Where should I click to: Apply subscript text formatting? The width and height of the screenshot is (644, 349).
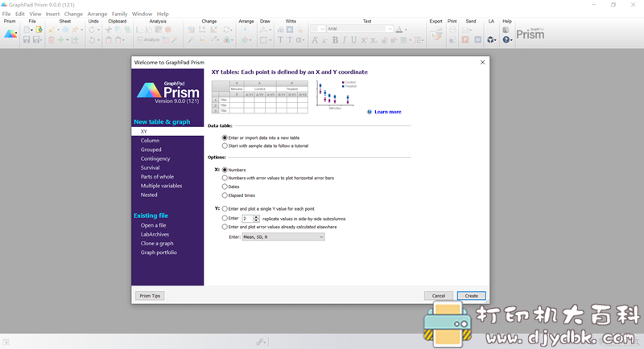pyautogui.click(x=374, y=39)
